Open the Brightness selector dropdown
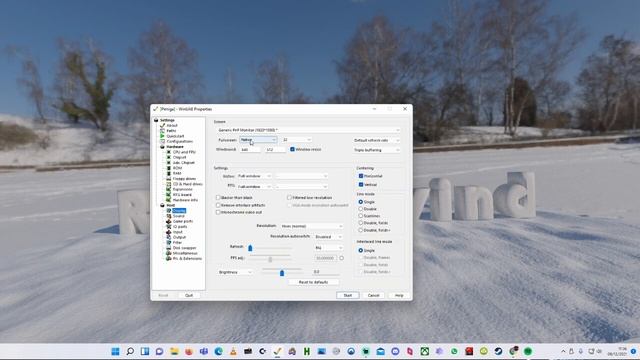The width and height of the screenshot is (640, 360). click(235, 272)
